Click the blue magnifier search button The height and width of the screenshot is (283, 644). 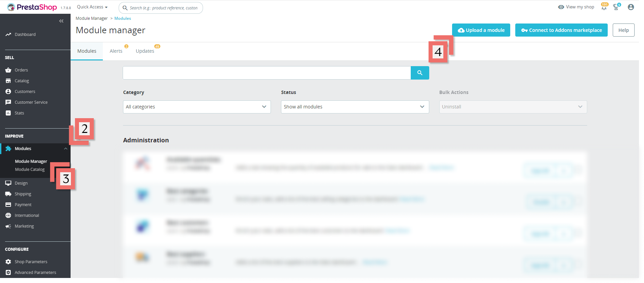419,73
